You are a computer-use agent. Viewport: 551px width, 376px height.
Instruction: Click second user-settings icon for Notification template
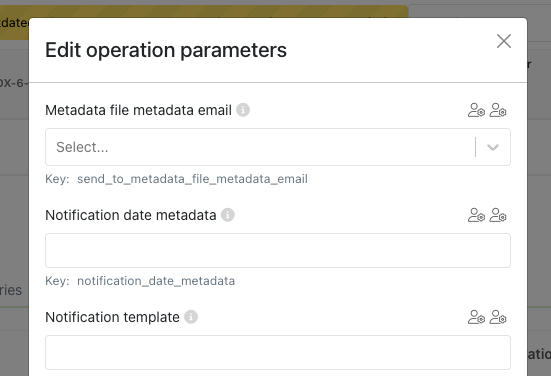pyautogui.click(x=498, y=317)
